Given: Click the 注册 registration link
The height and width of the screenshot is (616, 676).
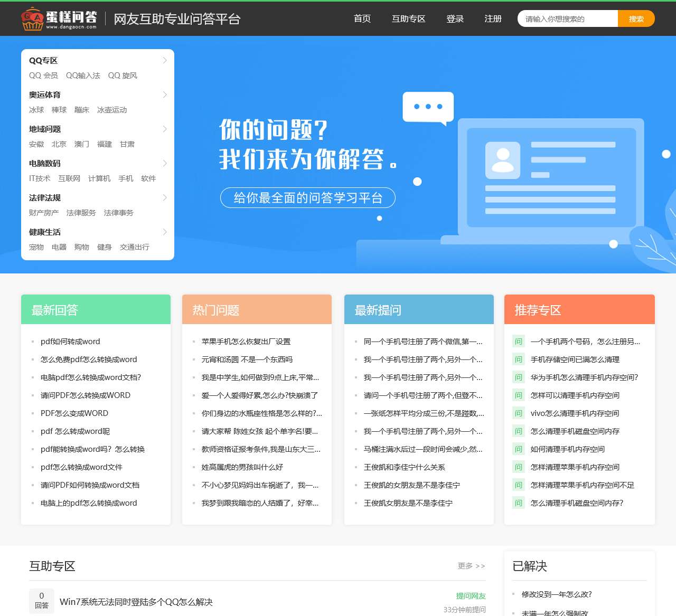Looking at the screenshot, I should pos(492,18).
